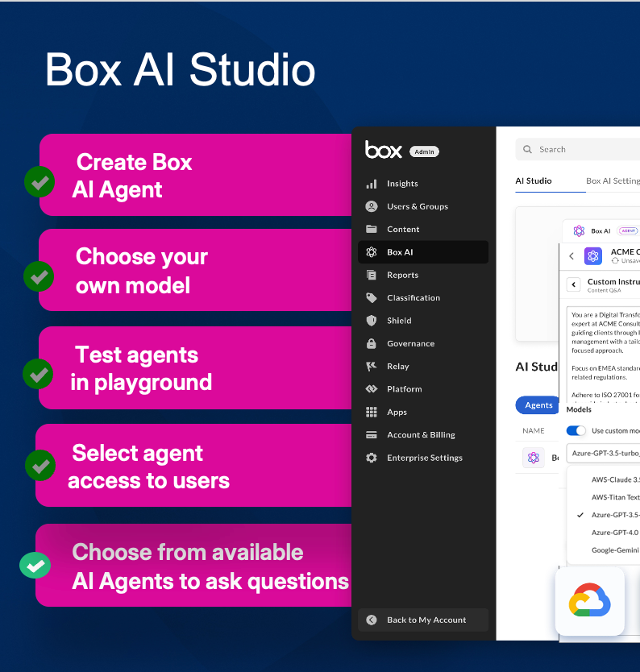640x672 pixels.
Task: Click the Platform code icon
Action: pyautogui.click(x=372, y=389)
